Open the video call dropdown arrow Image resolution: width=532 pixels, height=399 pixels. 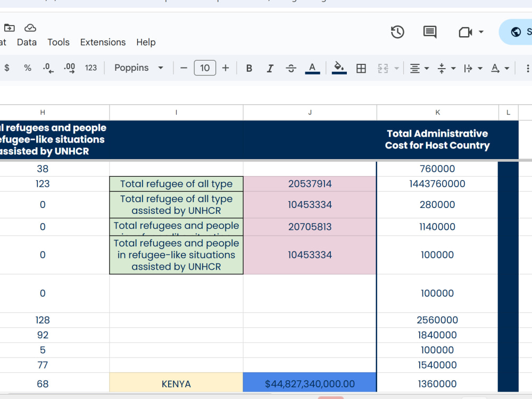(481, 32)
